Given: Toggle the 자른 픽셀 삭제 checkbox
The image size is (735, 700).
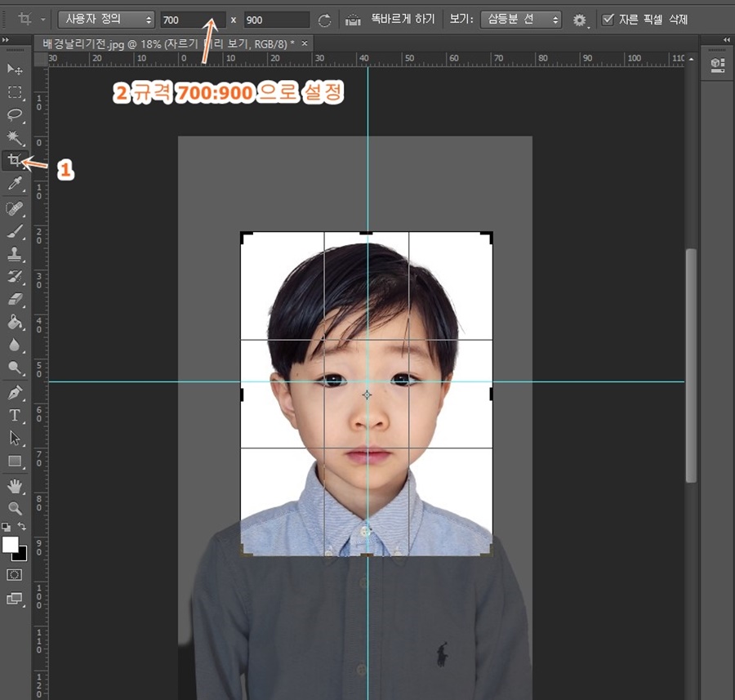Looking at the screenshot, I should point(608,20).
